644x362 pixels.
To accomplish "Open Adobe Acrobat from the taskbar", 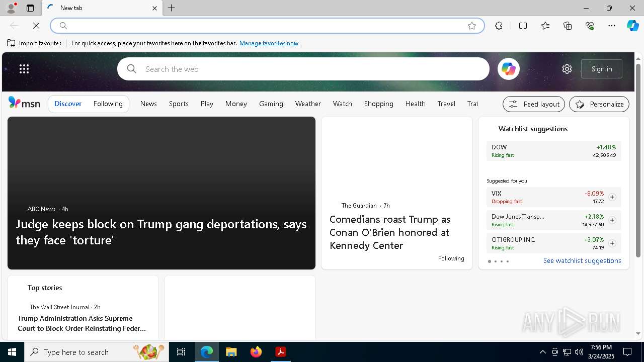I will click(281, 352).
